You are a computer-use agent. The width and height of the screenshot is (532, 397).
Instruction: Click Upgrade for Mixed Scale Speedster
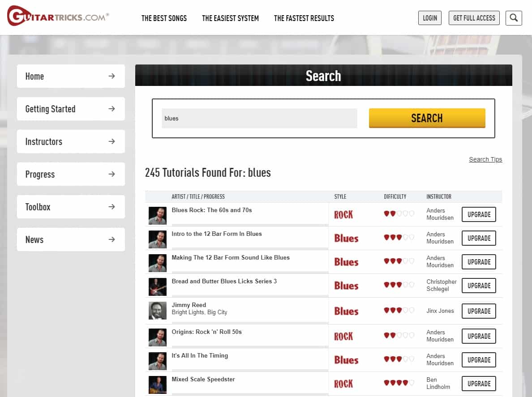click(x=479, y=384)
